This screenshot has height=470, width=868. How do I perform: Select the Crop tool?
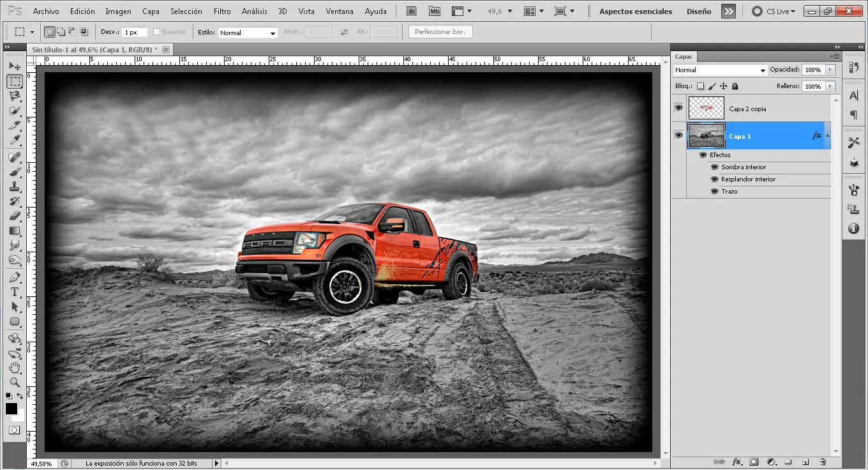[x=15, y=125]
